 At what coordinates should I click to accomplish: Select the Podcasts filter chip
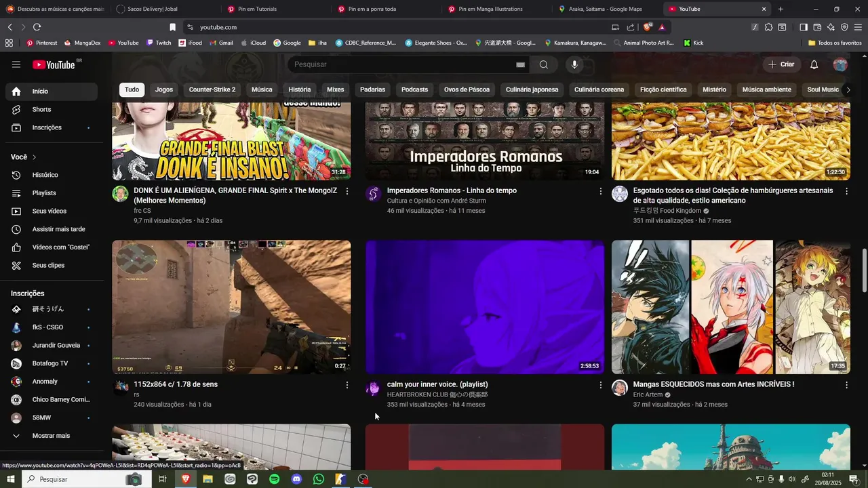(414, 89)
